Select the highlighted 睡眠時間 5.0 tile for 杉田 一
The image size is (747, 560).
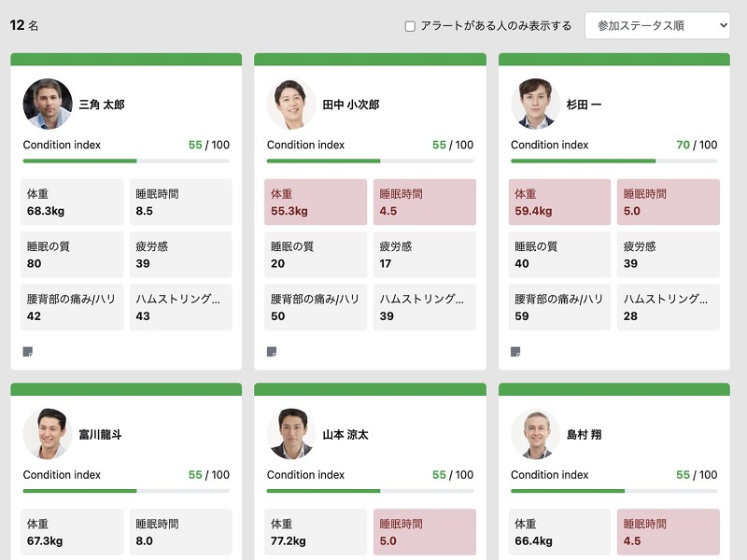pos(668,202)
